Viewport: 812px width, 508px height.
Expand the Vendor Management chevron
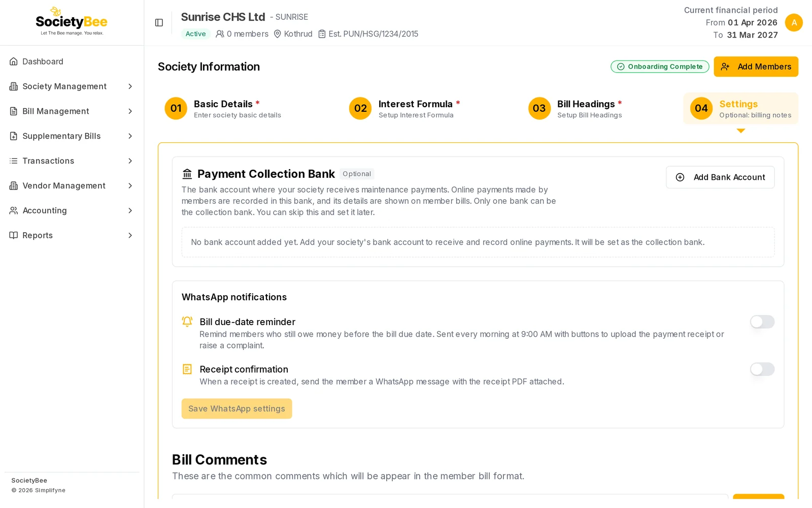pos(130,186)
